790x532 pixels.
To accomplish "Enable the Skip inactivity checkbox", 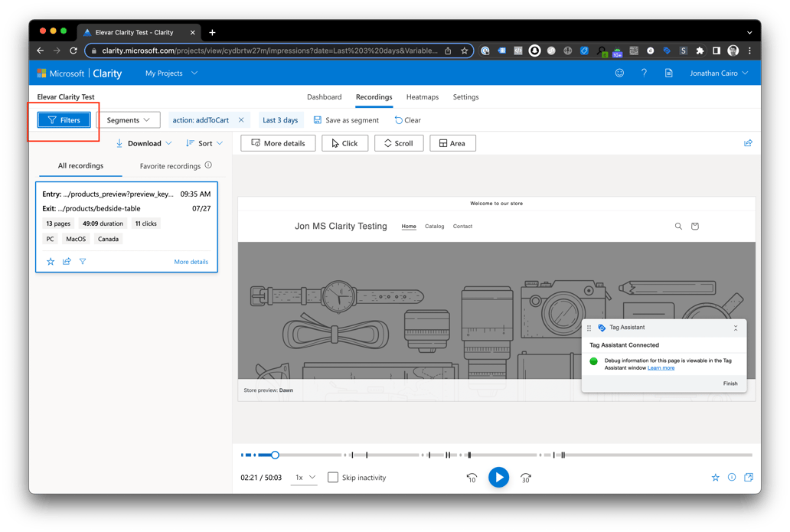I will tap(333, 478).
